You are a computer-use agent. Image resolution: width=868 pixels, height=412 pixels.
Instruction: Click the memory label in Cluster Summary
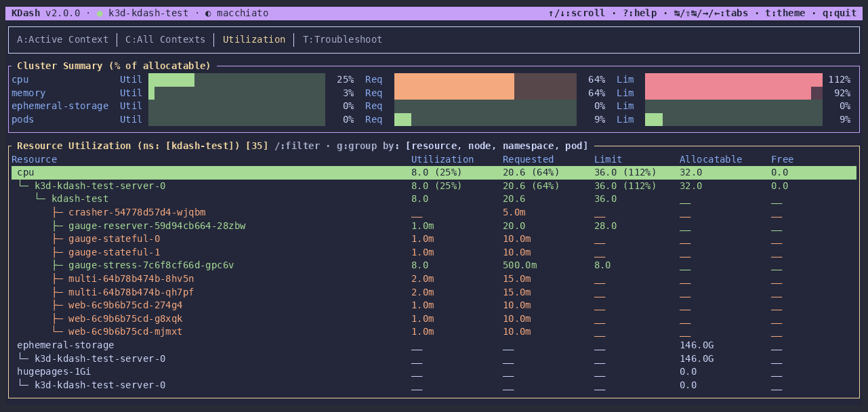point(28,93)
